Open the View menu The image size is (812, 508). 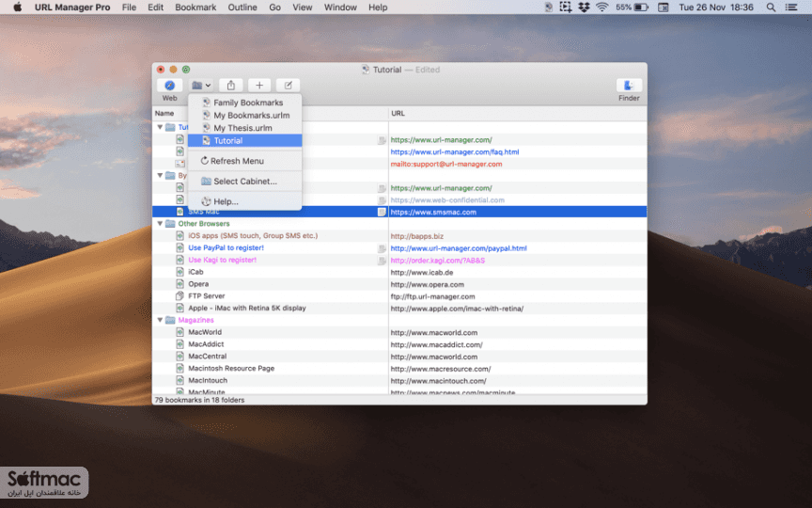click(303, 8)
